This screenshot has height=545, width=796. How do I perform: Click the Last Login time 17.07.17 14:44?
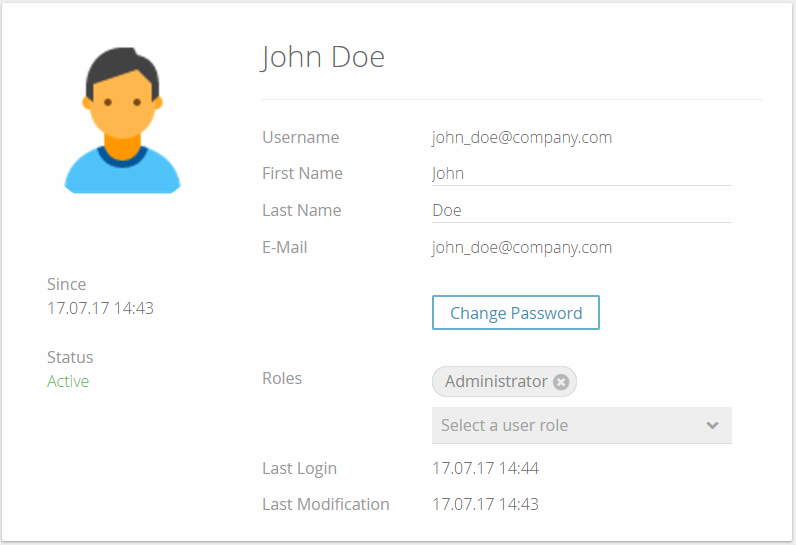pos(486,468)
